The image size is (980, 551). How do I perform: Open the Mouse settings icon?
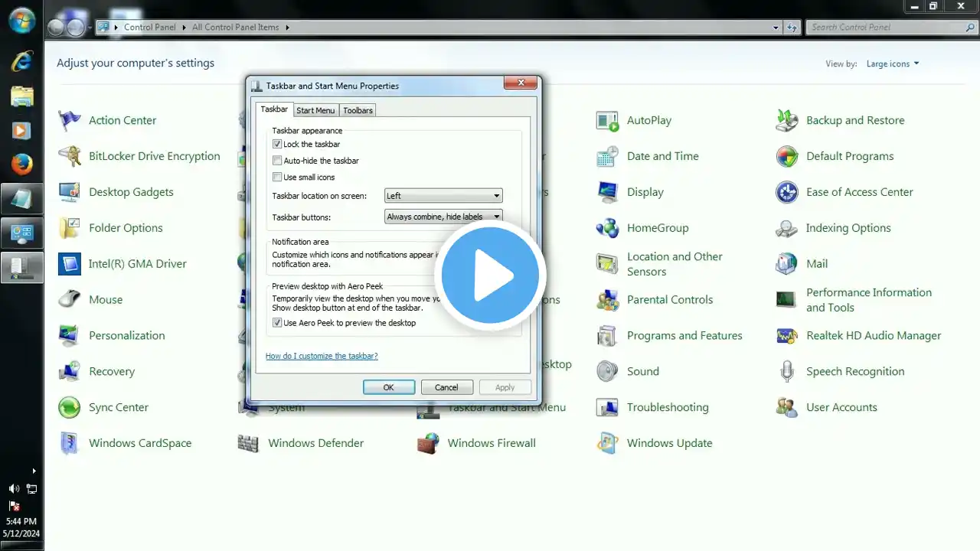pyautogui.click(x=70, y=300)
